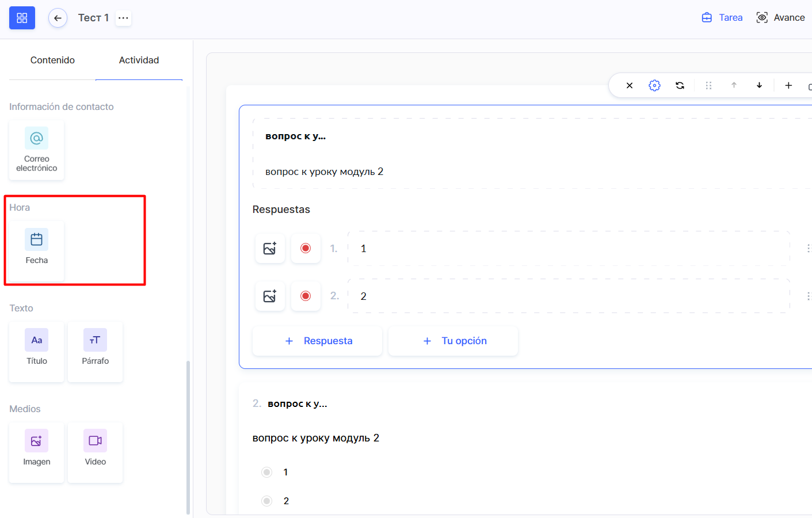Viewport: 812px width, 518px height.
Task: Click the + Respuesta button
Action: (x=318, y=341)
